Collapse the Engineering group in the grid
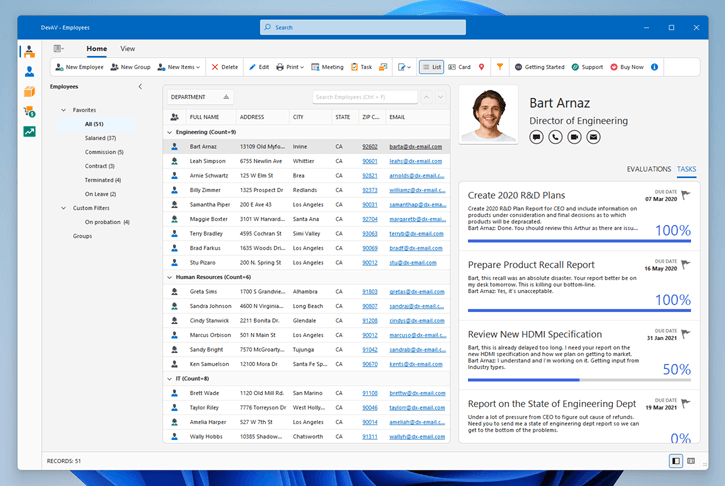 (x=170, y=132)
